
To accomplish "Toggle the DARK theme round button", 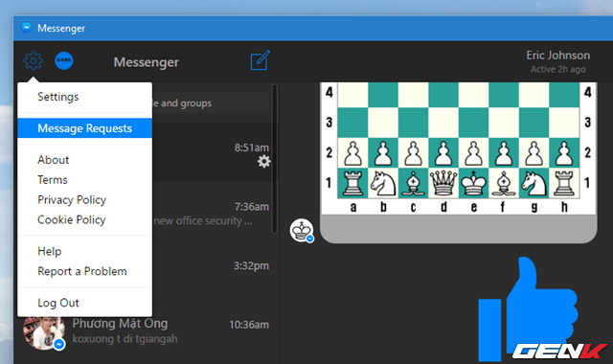I will coord(64,60).
